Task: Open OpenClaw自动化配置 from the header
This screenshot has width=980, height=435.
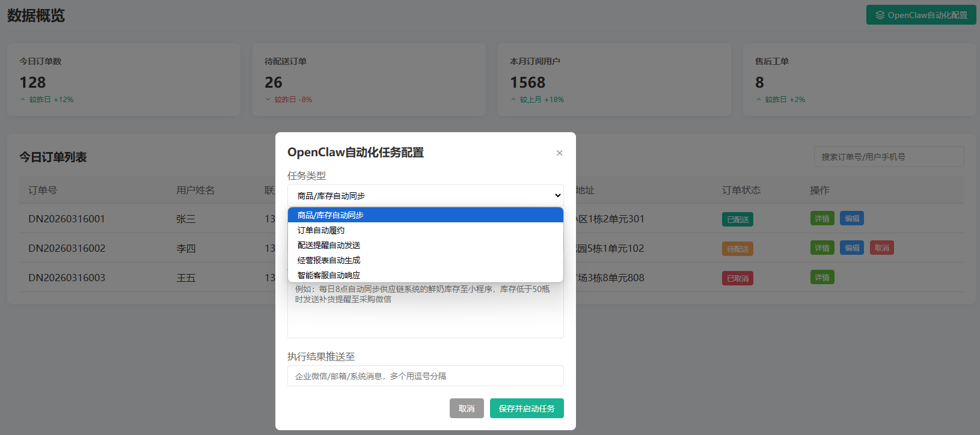Action: [920, 15]
